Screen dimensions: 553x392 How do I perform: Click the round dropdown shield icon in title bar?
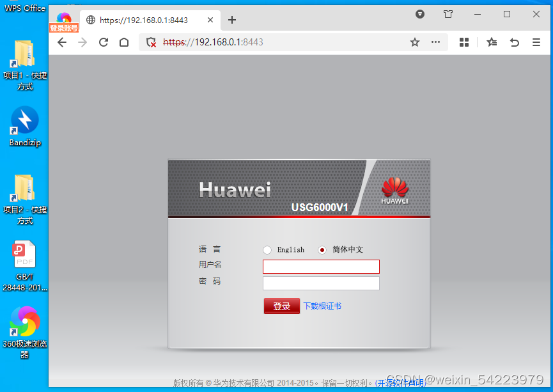(419, 14)
